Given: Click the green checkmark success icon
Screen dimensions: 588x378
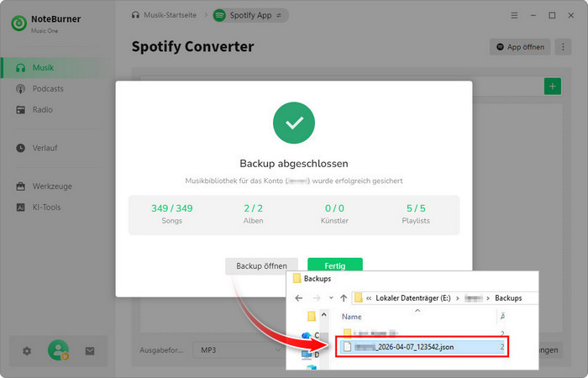Looking at the screenshot, I should pyautogui.click(x=294, y=123).
